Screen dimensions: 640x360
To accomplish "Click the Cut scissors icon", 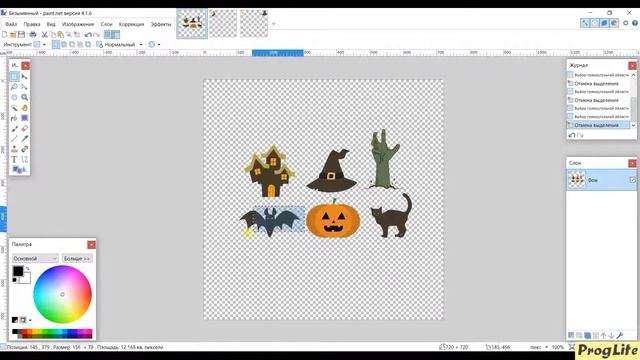I will point(44,35).
